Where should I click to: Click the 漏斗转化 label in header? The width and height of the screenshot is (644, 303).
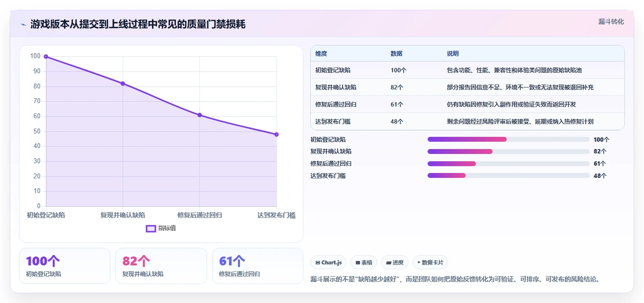click(611, 22)
